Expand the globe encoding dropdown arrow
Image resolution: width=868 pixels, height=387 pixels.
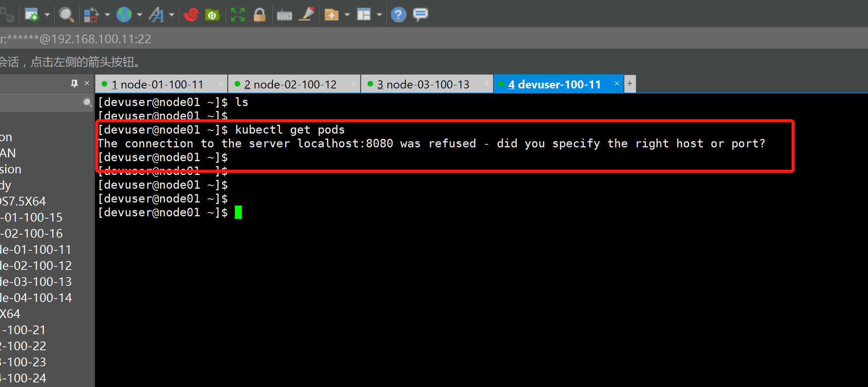coord(139,15)
